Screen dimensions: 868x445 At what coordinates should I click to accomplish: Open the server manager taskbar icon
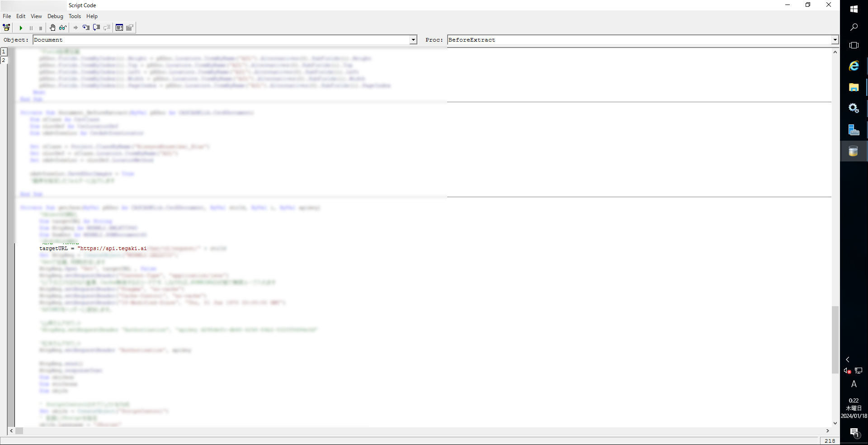click(x=854, y=130)
